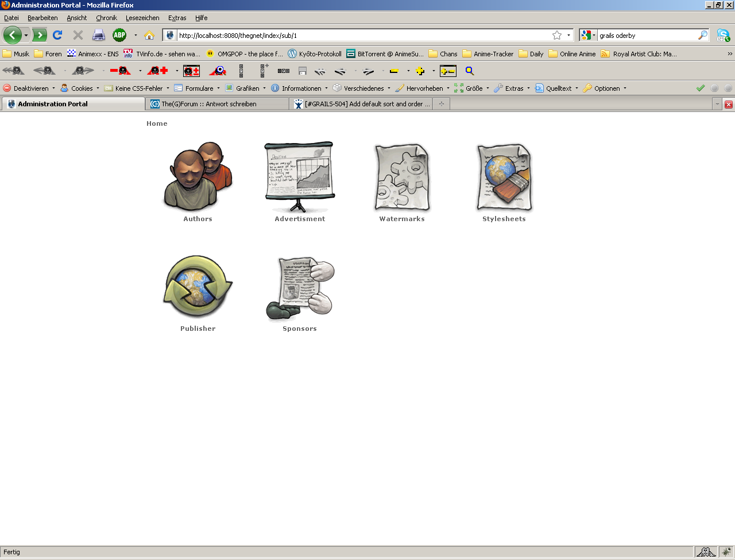Open the Cookies dropdown menu
735x560 pixels.
80,88
